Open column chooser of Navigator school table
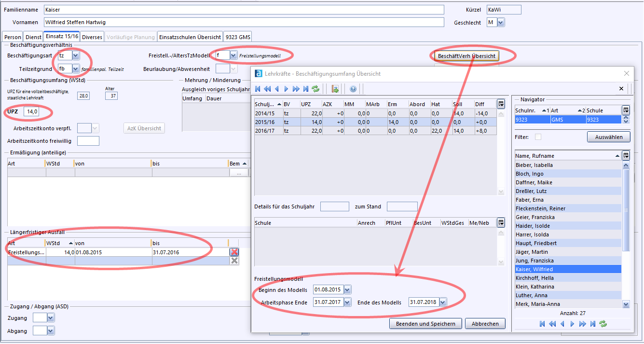 626,110
